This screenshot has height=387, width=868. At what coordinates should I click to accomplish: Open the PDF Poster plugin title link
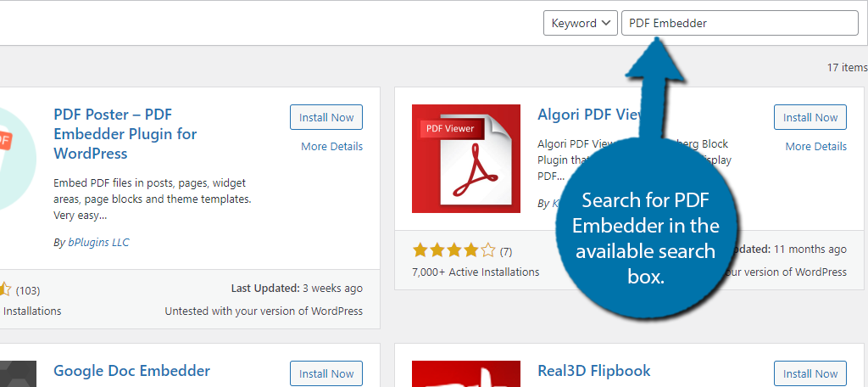coord(125,133)
